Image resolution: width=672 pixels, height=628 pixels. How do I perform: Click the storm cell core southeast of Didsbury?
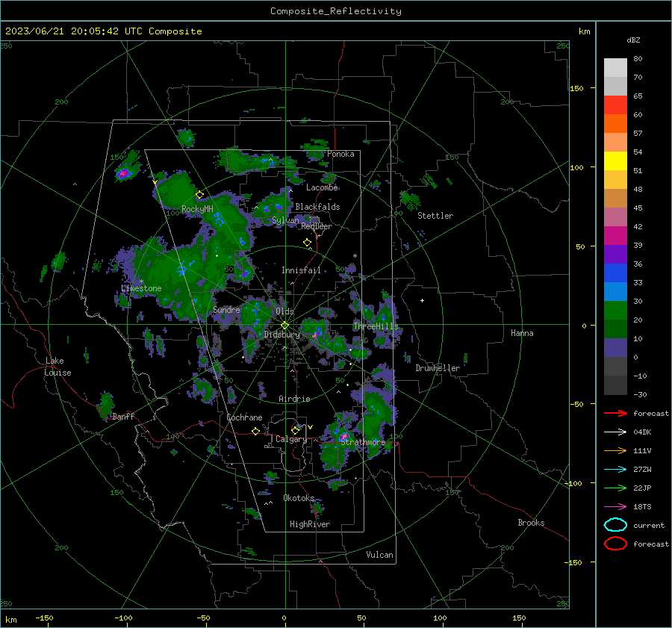click(317, 335)
